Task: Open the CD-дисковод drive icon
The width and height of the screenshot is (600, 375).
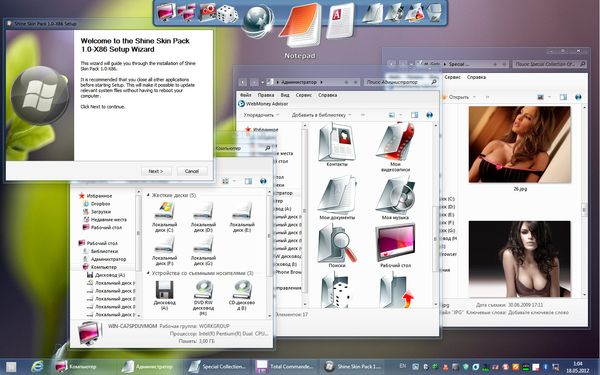Action: 242,295
